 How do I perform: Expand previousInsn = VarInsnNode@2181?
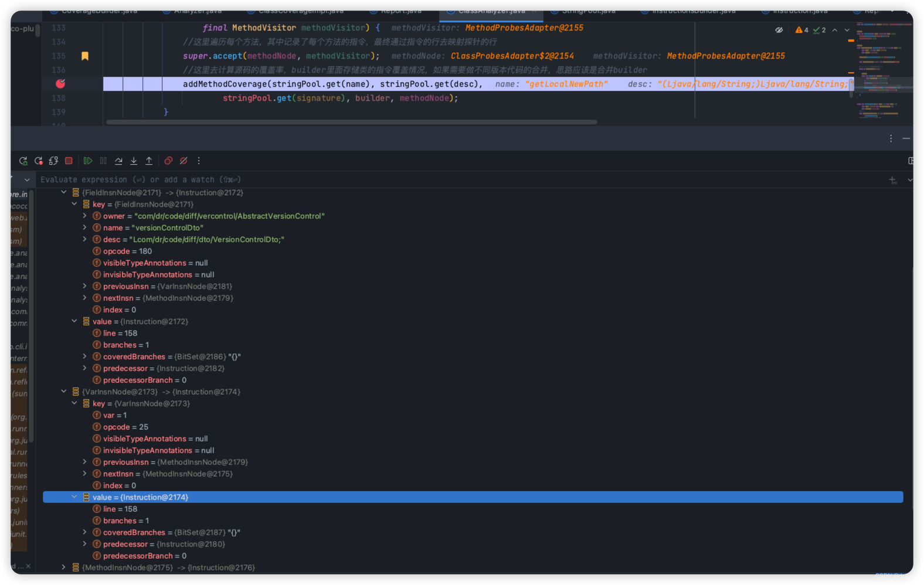[x=85, y=286]
